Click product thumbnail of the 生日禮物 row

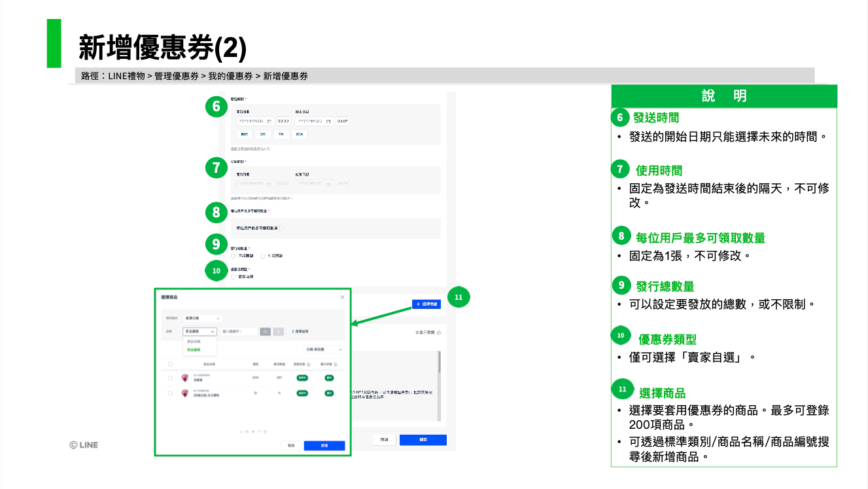pos(185,393)
